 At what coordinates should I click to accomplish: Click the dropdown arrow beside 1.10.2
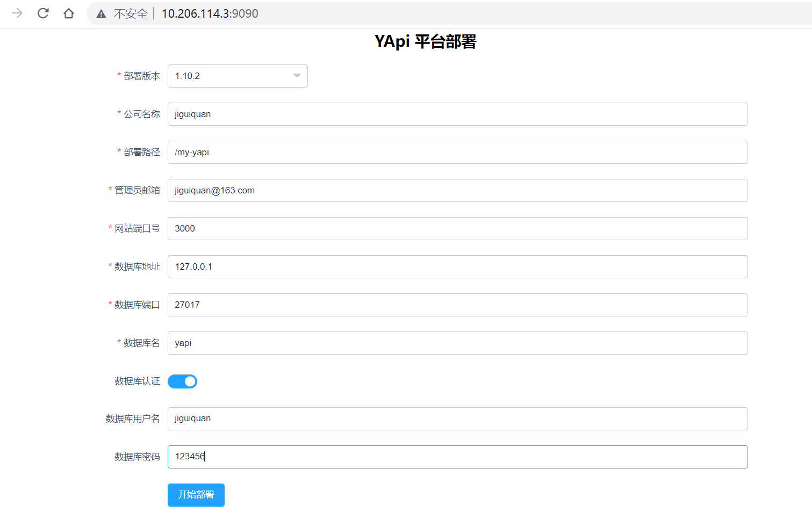coord(297,76)
